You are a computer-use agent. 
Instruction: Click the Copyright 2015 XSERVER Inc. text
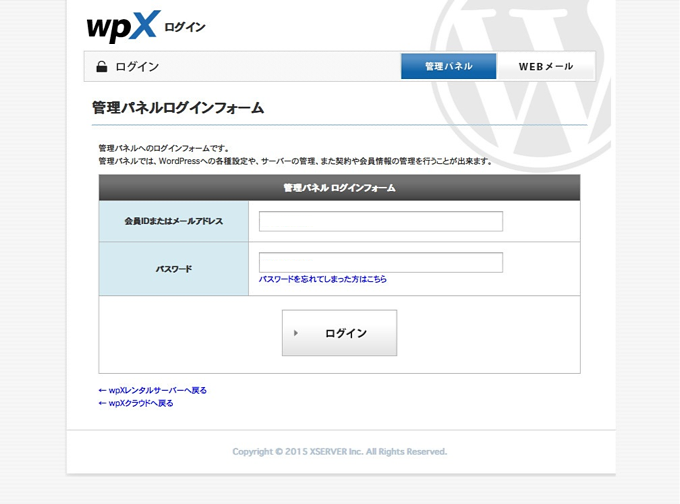(x=340, y=452)
